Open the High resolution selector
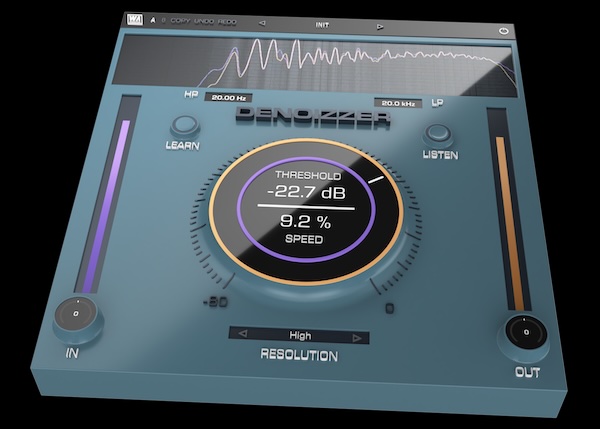 pyautogui.click(x=299, y=335)
